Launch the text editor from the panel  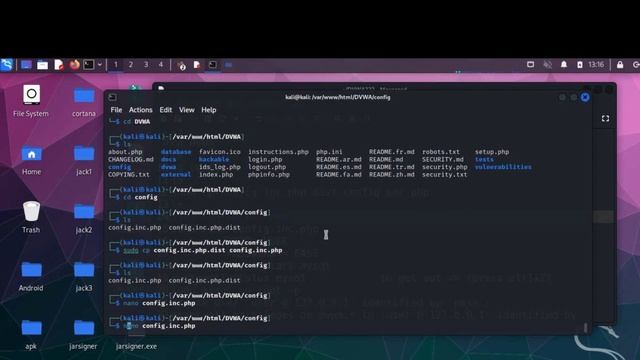click(x=59, y=65)
